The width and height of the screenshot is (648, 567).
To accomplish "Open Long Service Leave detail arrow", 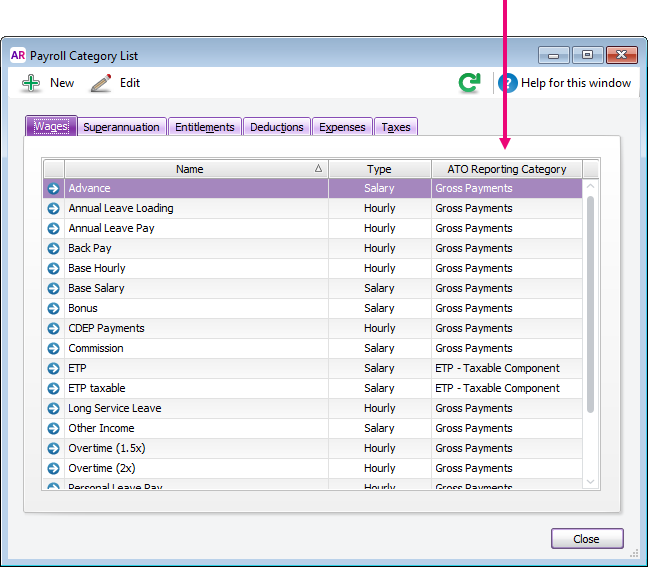I will pyautogui.click(x=54, y=408).
